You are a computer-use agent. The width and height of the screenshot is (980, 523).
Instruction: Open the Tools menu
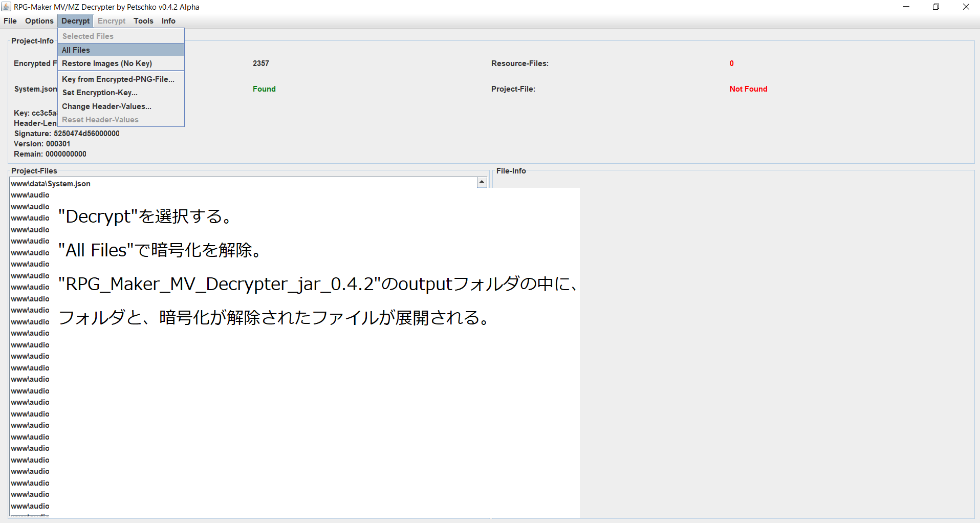[143, 21]
